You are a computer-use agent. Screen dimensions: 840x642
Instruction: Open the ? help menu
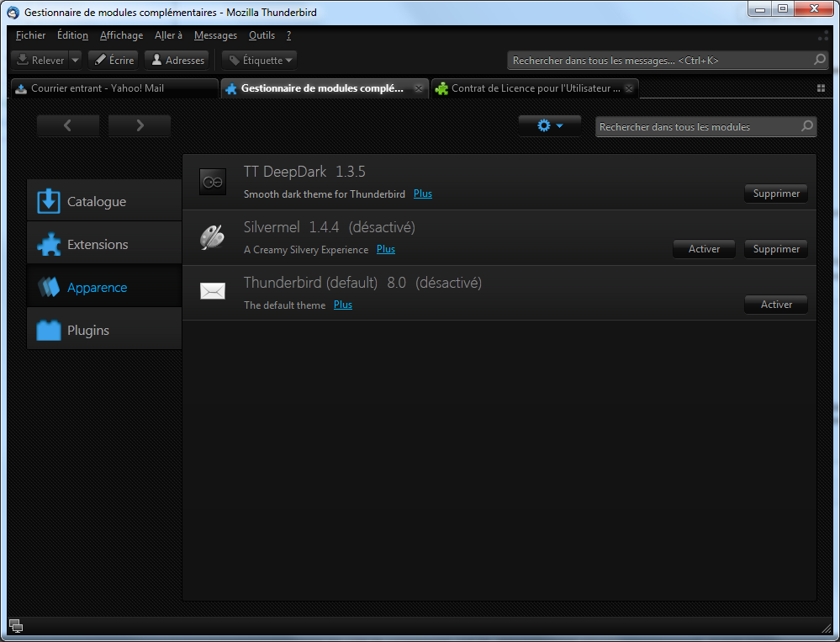[x=288, y=35]
